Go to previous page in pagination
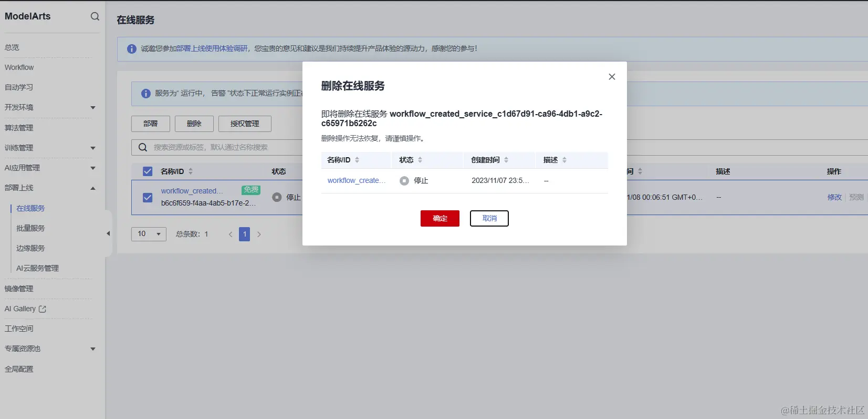 (231, 234)
